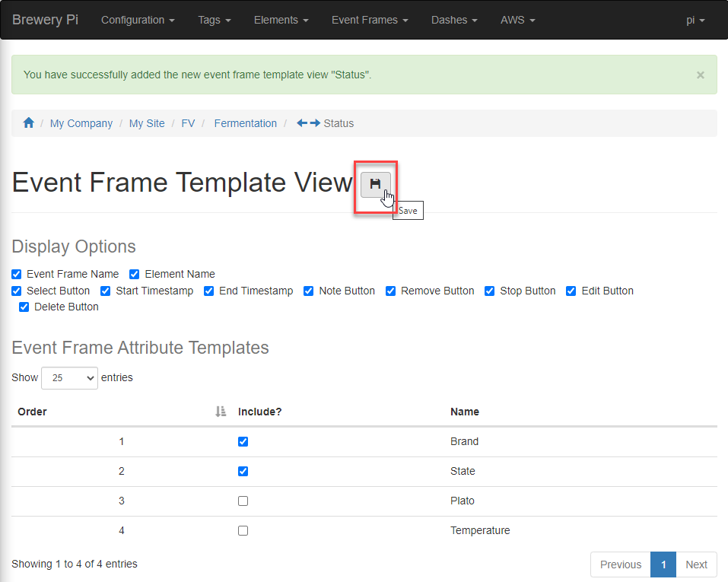The height and width of the screenshot is (582, 728).
Task: Include the Plato attribute template
Action: click(243, 501)
